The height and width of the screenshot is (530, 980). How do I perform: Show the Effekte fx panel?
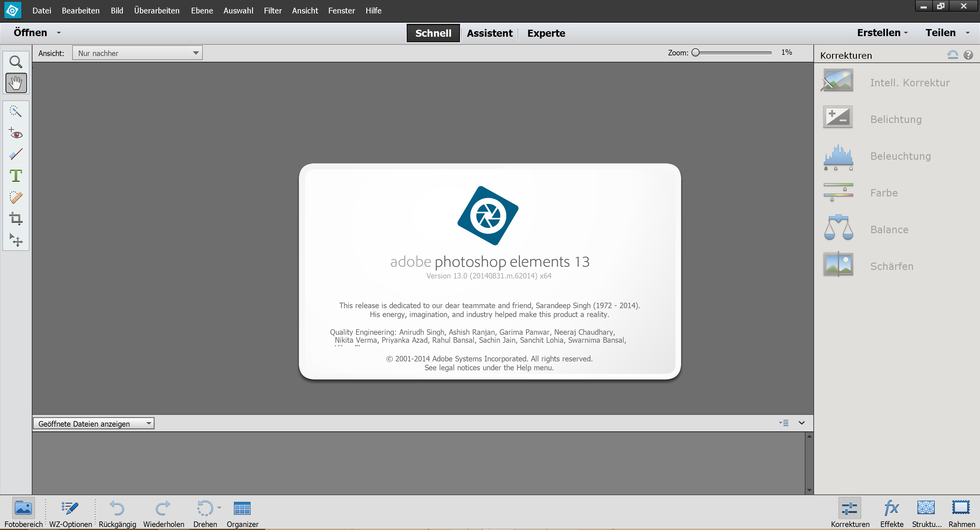pos(891,513)
